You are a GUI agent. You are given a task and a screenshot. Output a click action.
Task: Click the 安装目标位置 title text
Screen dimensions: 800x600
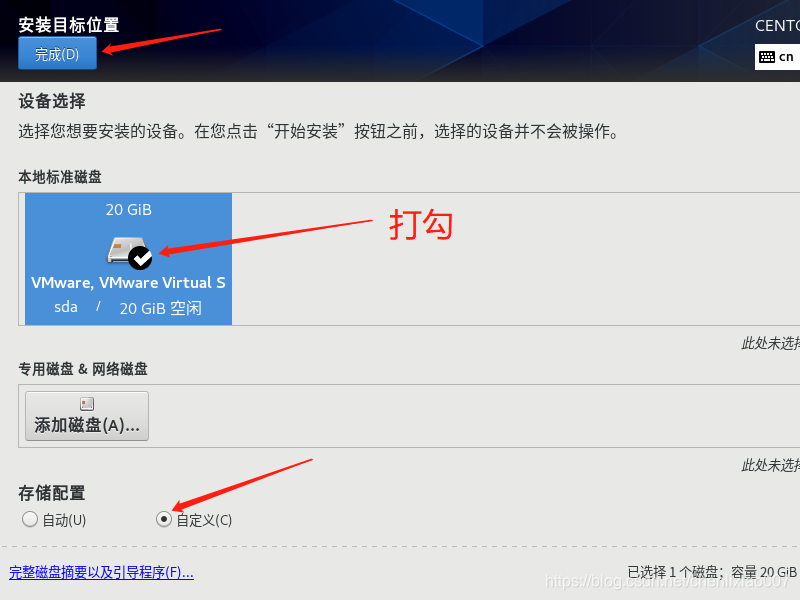click(x=69, y=25)
